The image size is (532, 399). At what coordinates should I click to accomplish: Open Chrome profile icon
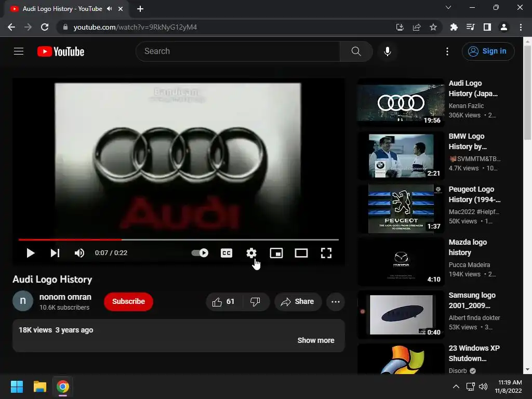pyautogui.click(x=504, y=27)
